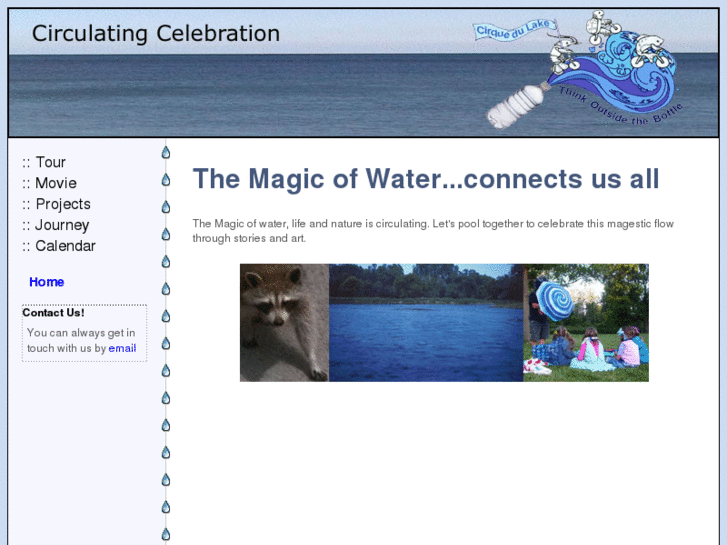Click the blue Home link
Image resolution: width=727 pixels, height=545 pixels.
46,282
